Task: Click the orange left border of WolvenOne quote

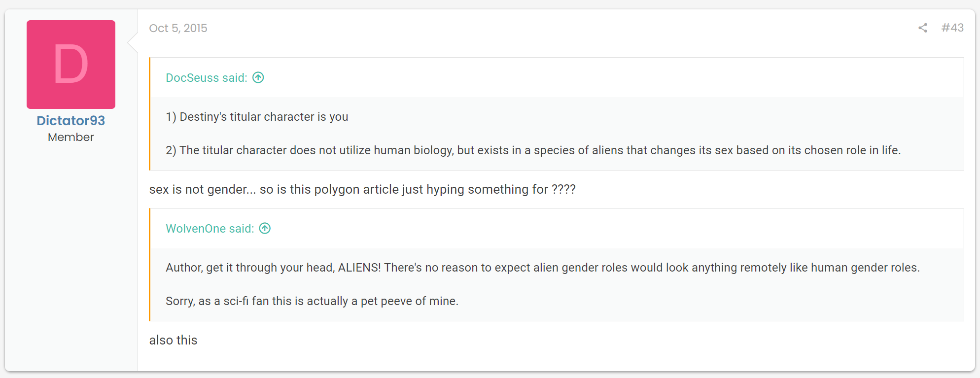Action: click(x=150, y=265)
